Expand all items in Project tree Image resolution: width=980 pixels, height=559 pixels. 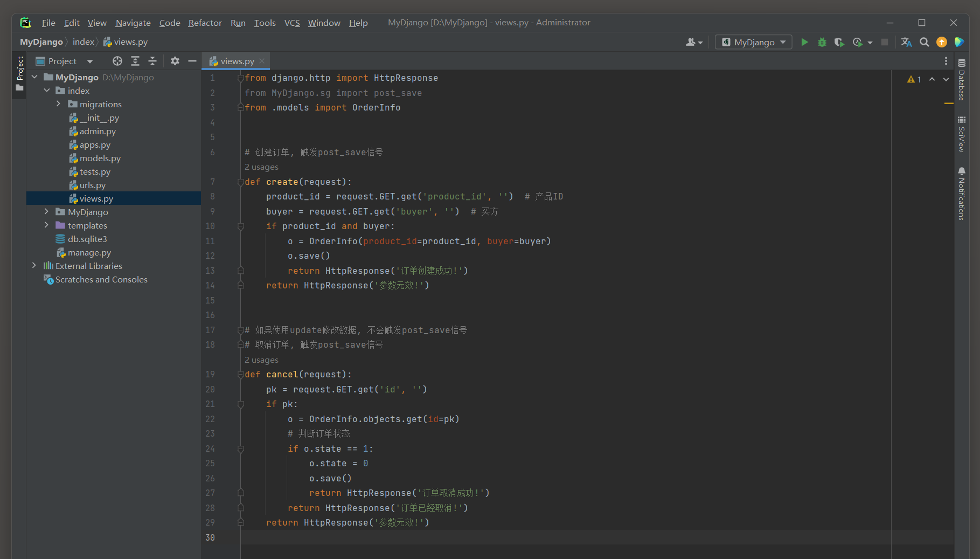pyautogui.click(x=135, y=61)
